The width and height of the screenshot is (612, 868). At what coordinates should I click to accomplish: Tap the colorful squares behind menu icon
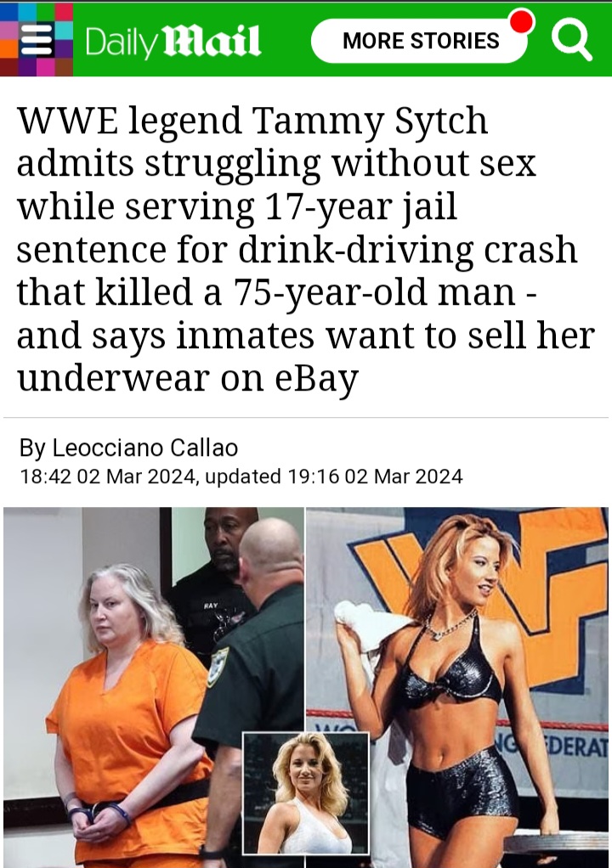[x=37, y=39]
